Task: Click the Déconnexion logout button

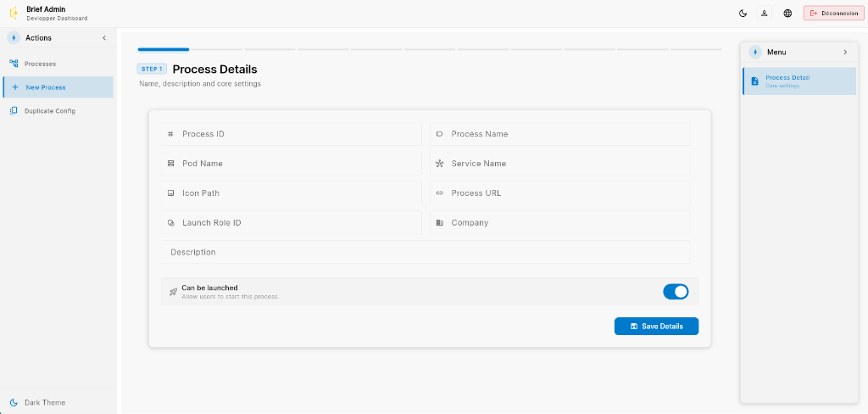Action: pyautogui.click(x=834, y=14)
